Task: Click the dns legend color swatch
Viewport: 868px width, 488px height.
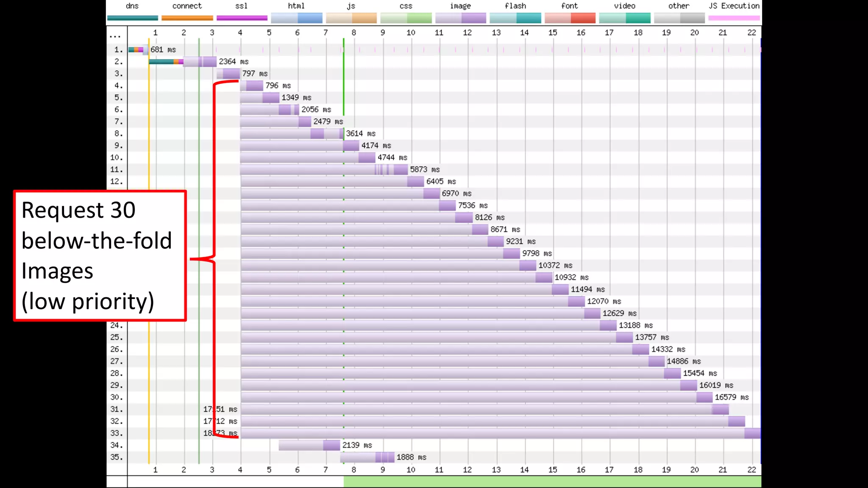Action: tap(132, 18)
